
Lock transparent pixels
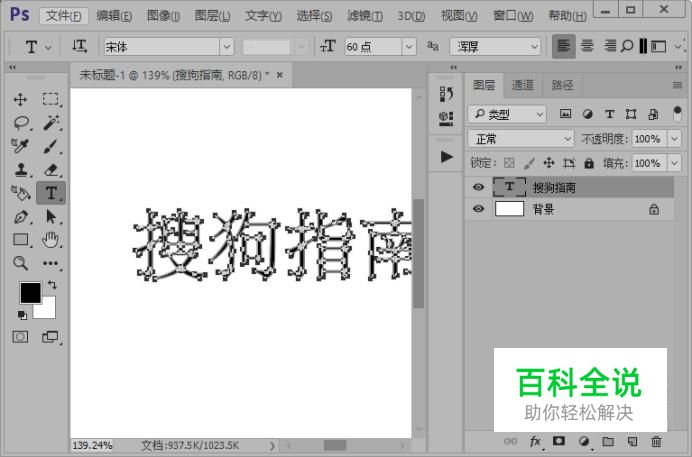coord(509,163)
